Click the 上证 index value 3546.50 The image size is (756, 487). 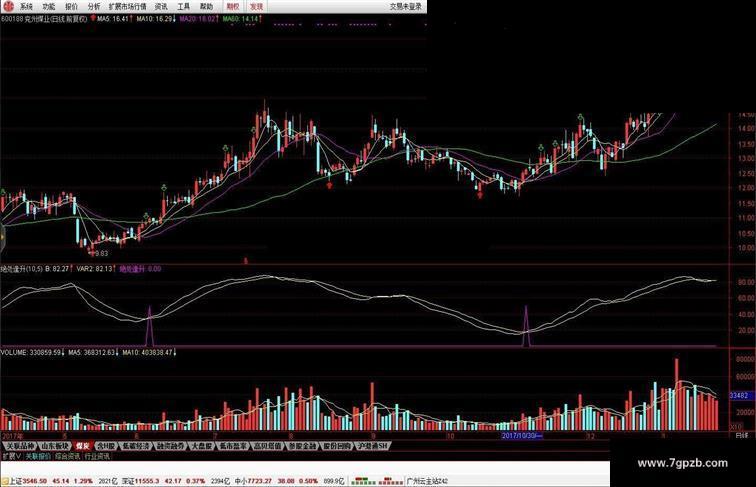point(35,481)
